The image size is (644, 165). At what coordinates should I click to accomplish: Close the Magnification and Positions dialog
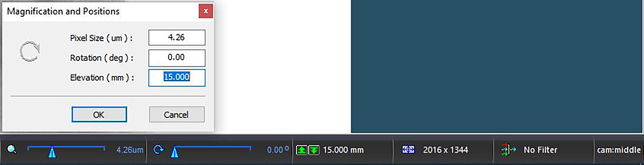(206, 11)
